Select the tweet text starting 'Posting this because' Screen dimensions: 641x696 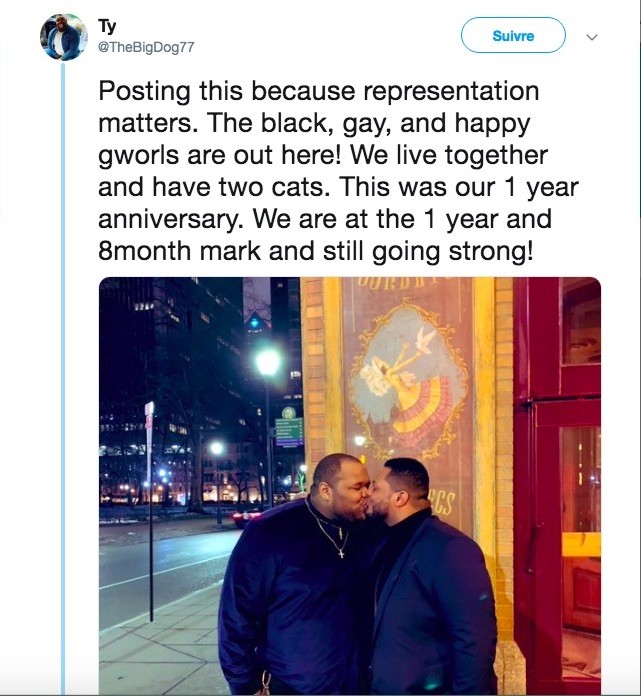tap(338, 171)
